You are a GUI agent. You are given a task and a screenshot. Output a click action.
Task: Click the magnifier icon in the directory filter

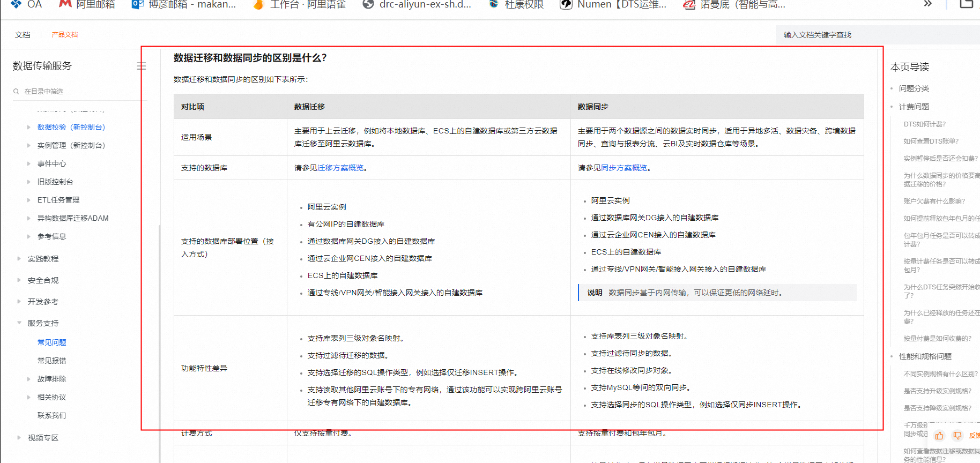pos(16,92)
